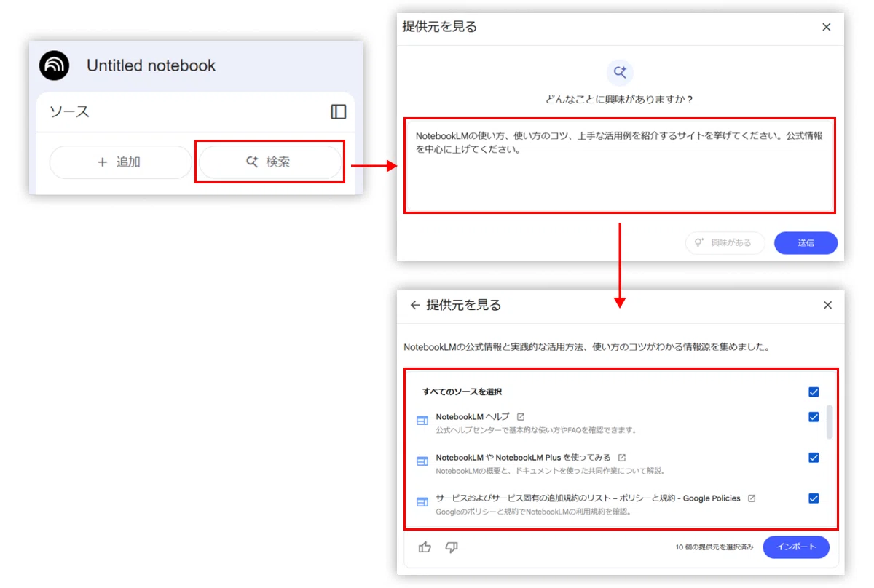This screenshot has height=588, width=874.
Task: Import selected sources with インポート
Action: pyautogui.click(x=796, y=547)
